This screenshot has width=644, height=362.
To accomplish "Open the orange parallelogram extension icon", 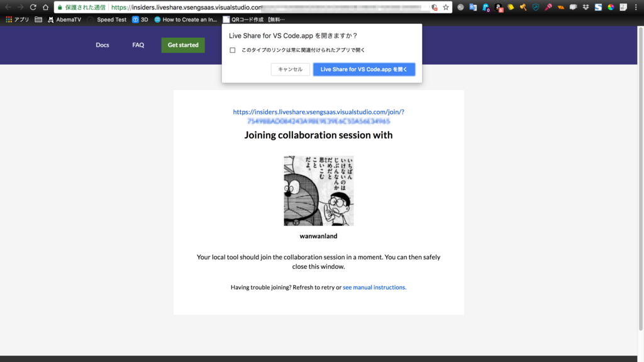I will (560, 7).
